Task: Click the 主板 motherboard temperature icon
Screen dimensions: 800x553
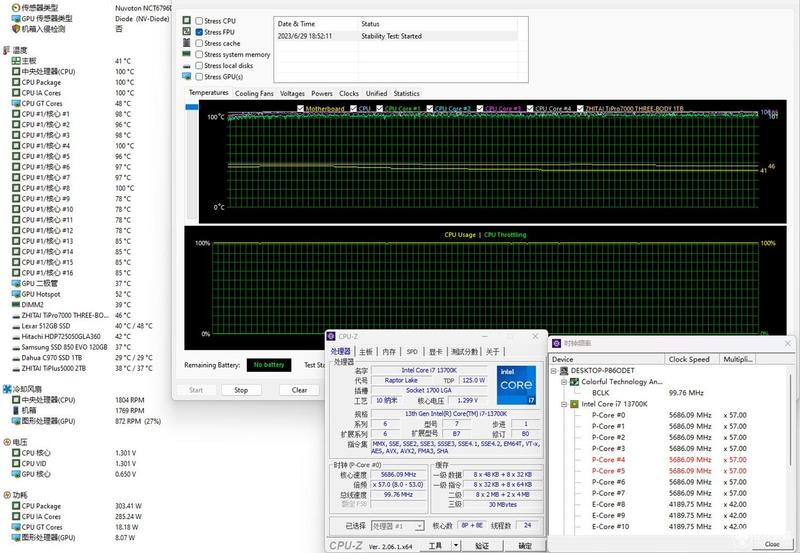Action: click(x=16, y=61)
